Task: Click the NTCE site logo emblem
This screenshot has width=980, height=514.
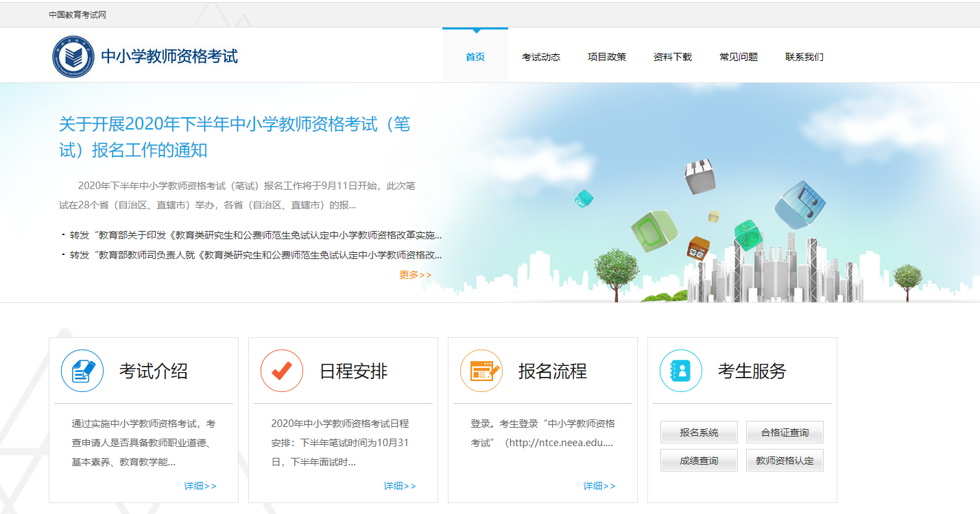Action: click(x=73, y=56)
